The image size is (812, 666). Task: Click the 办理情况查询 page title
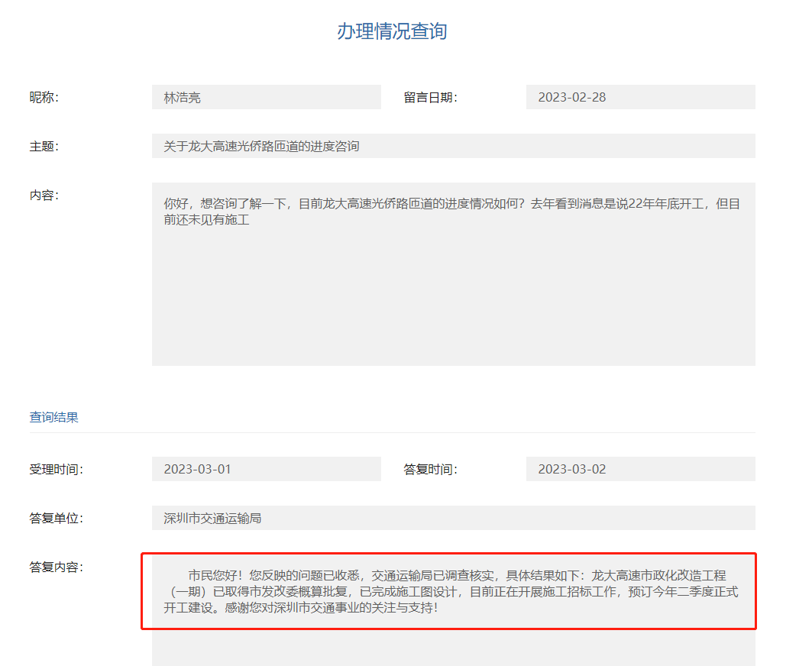(392, 31)
